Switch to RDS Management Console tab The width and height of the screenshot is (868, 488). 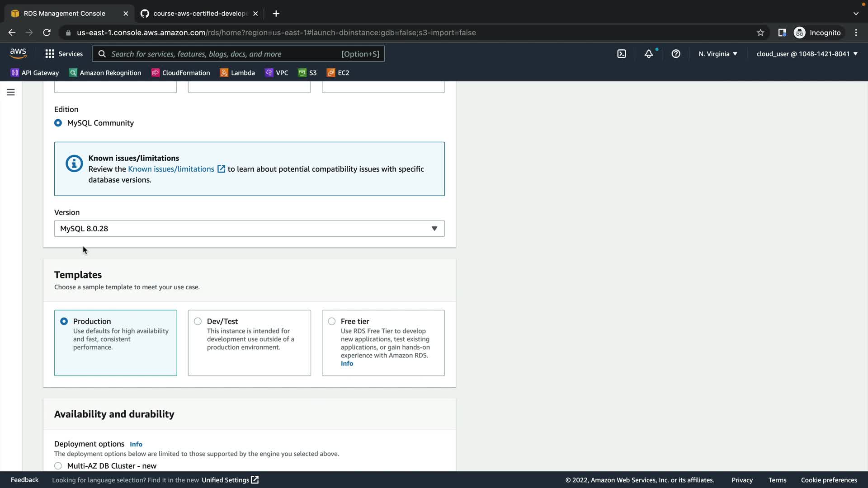[x=64, y=14]
